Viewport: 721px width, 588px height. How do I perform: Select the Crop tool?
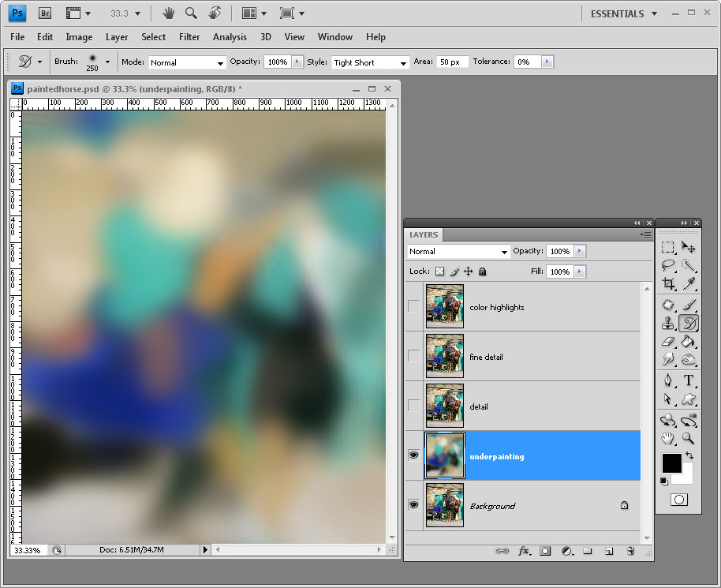668,283
